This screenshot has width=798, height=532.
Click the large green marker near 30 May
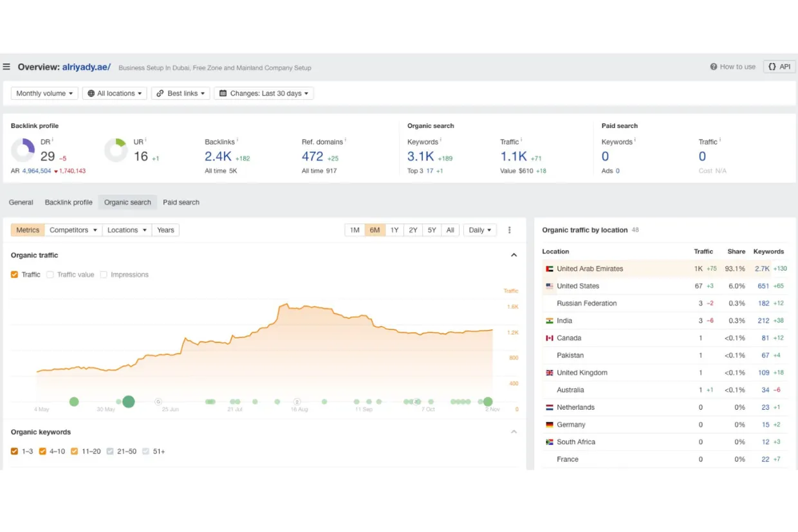pyautogui.click(x=129, y=401)
